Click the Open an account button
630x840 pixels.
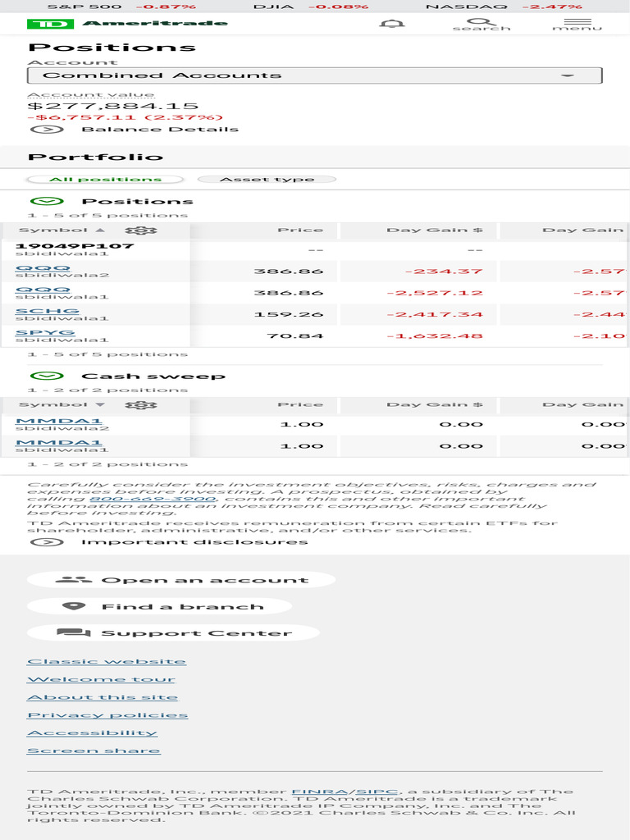coord(181,580)
